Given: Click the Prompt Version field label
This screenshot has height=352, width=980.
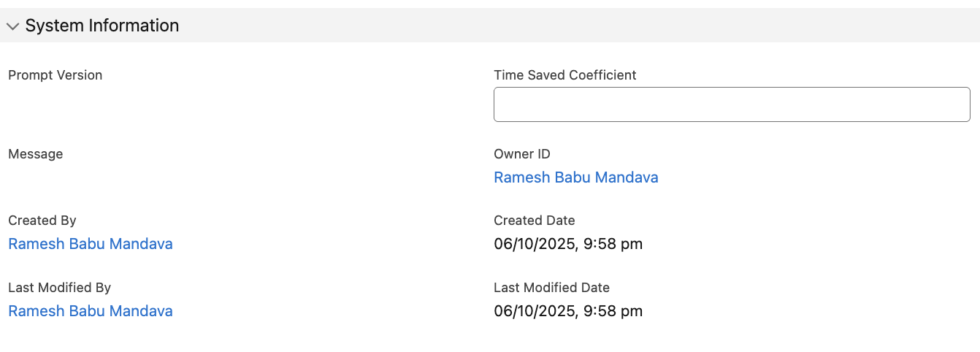Looking at the screenshot, I should point(55,75).
